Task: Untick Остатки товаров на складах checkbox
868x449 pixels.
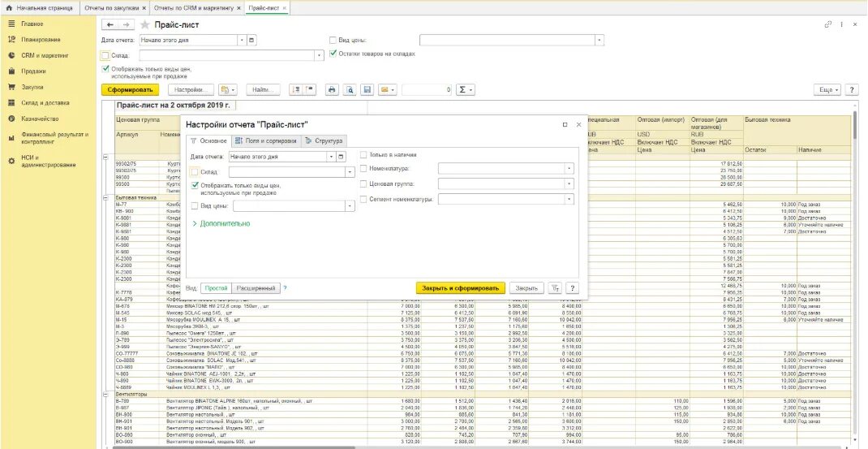Action: [x=333, y=54]
